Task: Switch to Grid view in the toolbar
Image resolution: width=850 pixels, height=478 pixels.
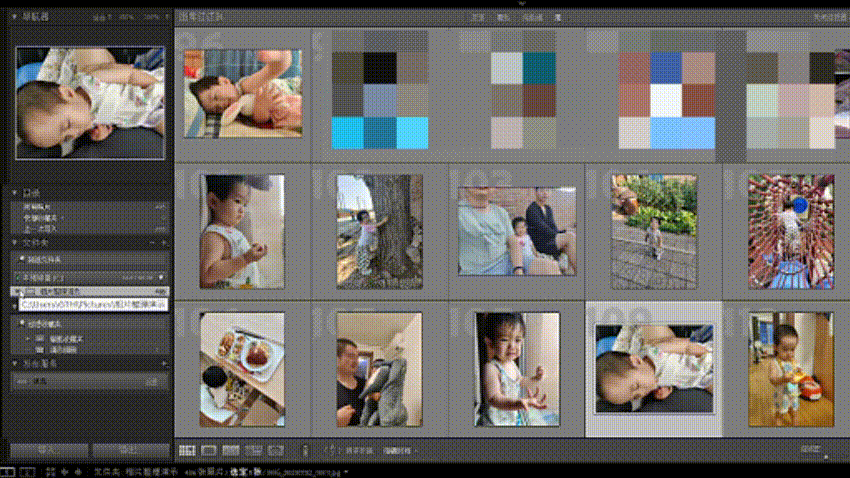Action: (187, 450)
